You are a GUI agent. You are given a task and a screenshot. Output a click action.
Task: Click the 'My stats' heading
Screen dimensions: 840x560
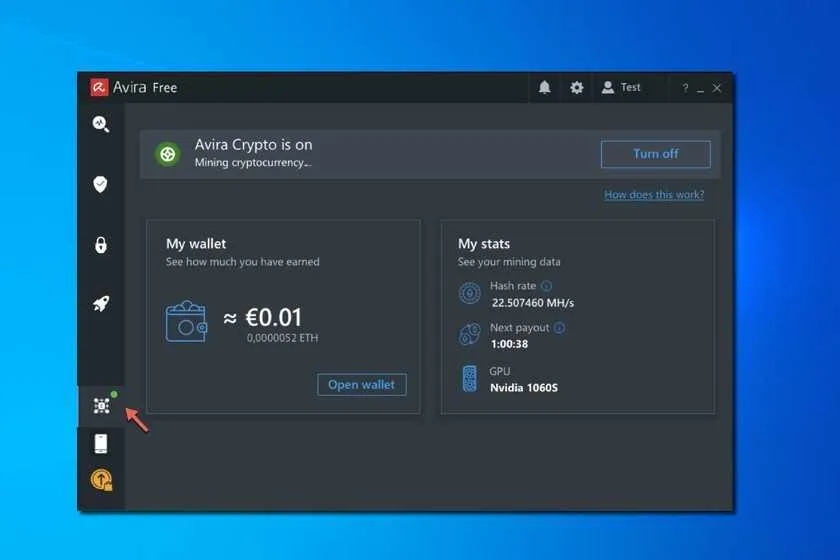point(484,244)
